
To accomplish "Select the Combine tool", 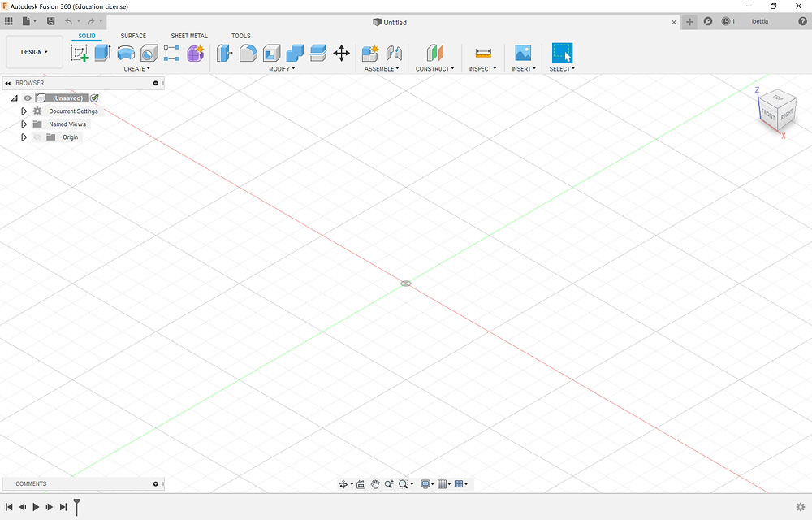I will click(x=295, y=53).
